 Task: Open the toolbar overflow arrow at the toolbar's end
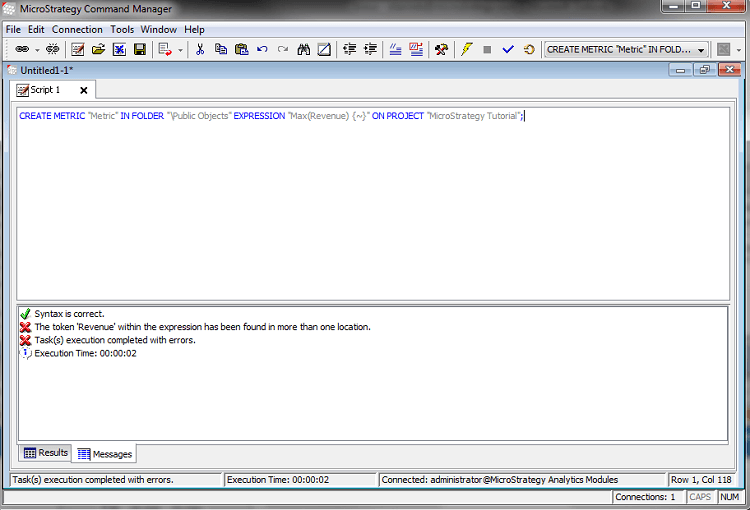[x=739, y=50]
